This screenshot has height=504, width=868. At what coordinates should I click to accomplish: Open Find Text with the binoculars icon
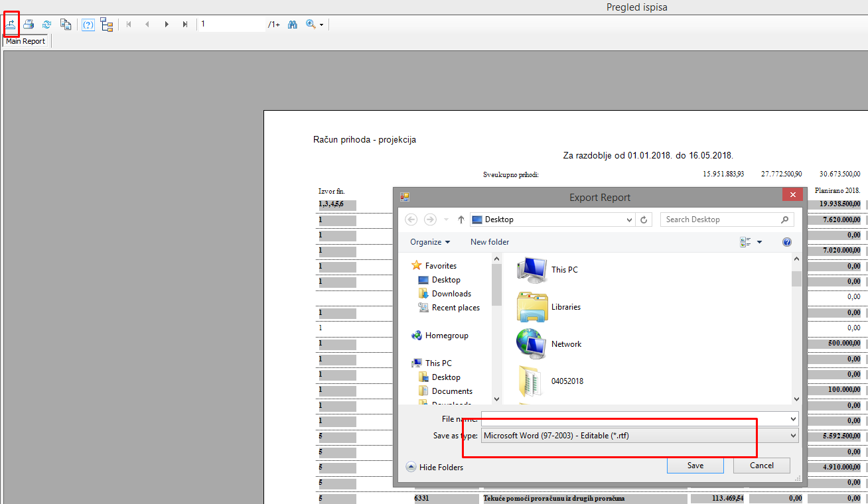click(292, 25)
